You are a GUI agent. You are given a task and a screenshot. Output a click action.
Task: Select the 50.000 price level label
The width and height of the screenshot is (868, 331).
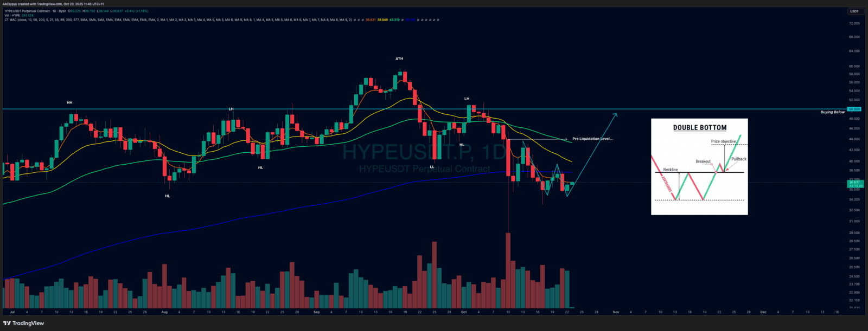coord(854,109)
